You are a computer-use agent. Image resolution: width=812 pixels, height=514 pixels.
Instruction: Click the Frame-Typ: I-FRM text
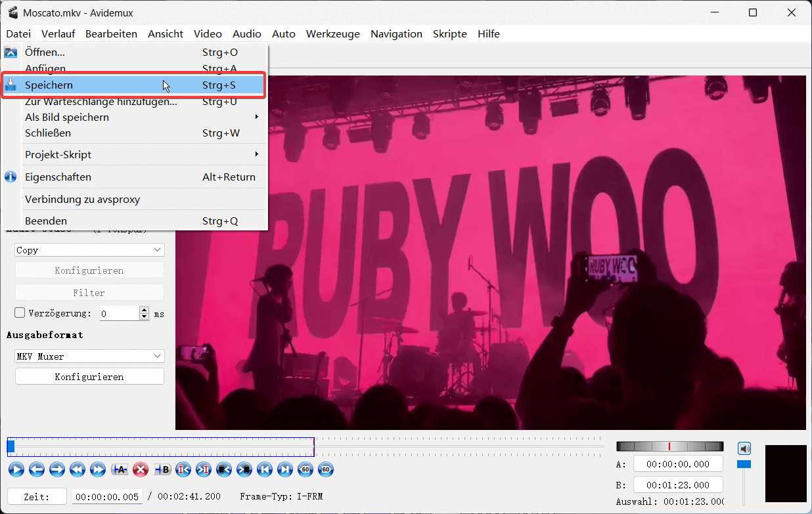pos(281,497)
